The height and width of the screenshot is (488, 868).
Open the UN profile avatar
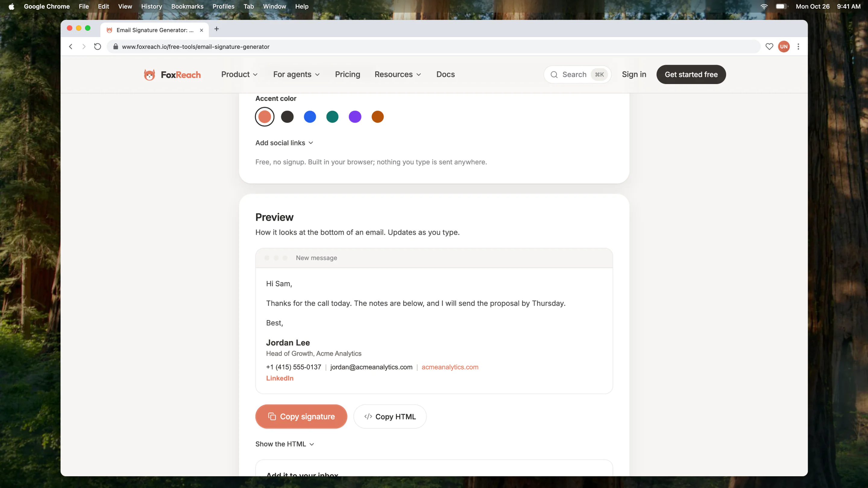[x=784, y=46]
